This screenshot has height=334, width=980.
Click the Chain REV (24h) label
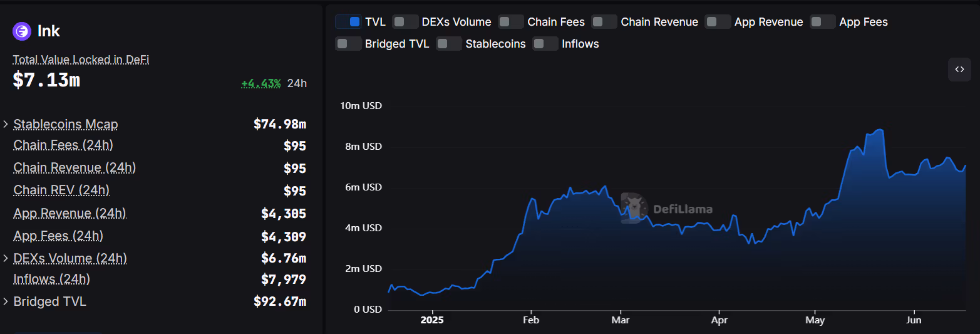pyautogui.click(x=61, y=190)
